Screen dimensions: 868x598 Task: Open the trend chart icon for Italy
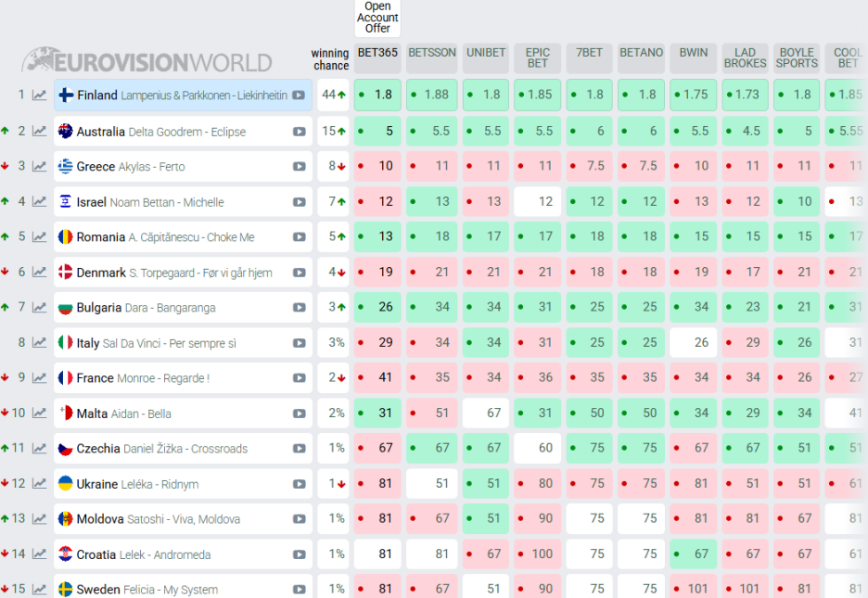[x=39, y=342]
